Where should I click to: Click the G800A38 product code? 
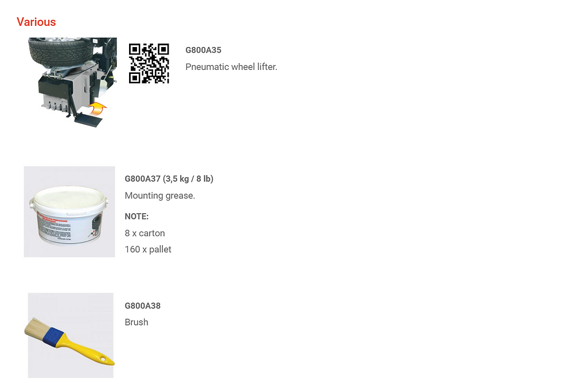143,305
